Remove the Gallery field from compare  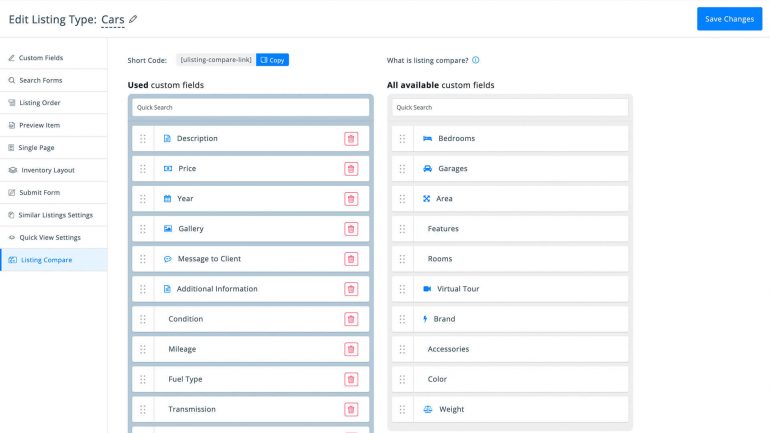(x=351, y=229)
